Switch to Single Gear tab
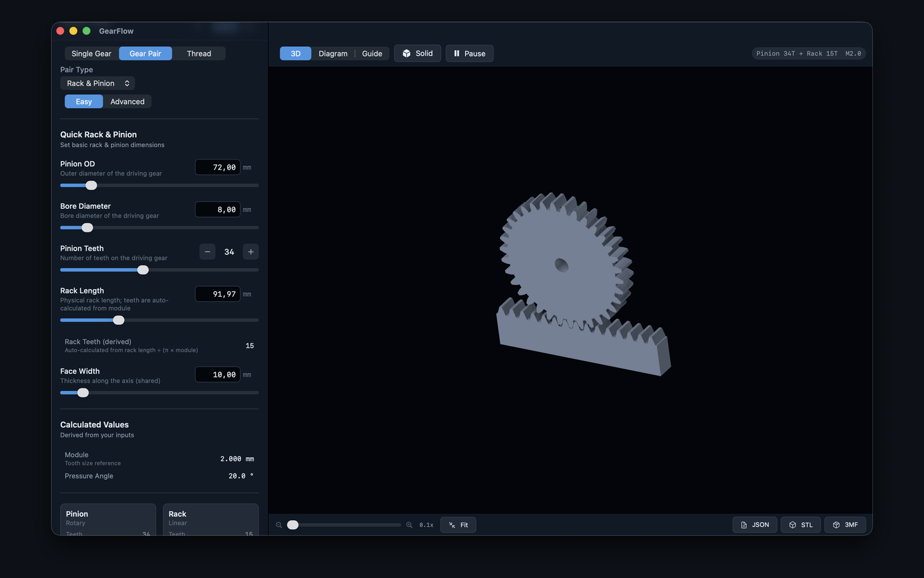 (x=91, y=53)
